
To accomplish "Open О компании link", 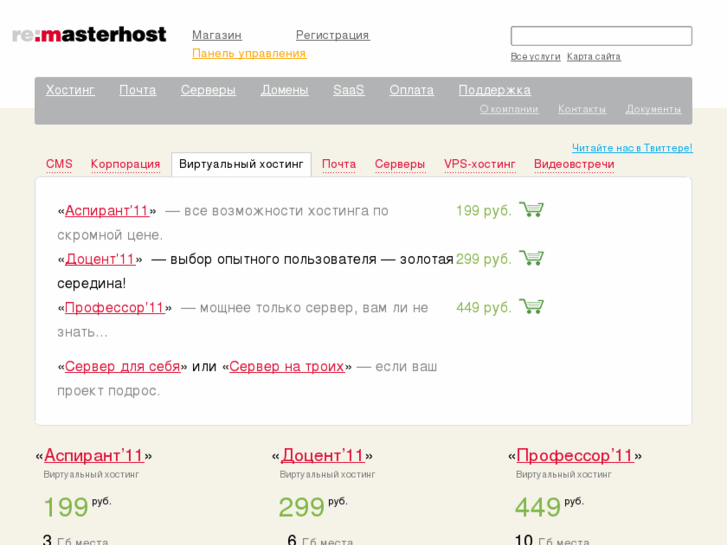I will point(509,109).
